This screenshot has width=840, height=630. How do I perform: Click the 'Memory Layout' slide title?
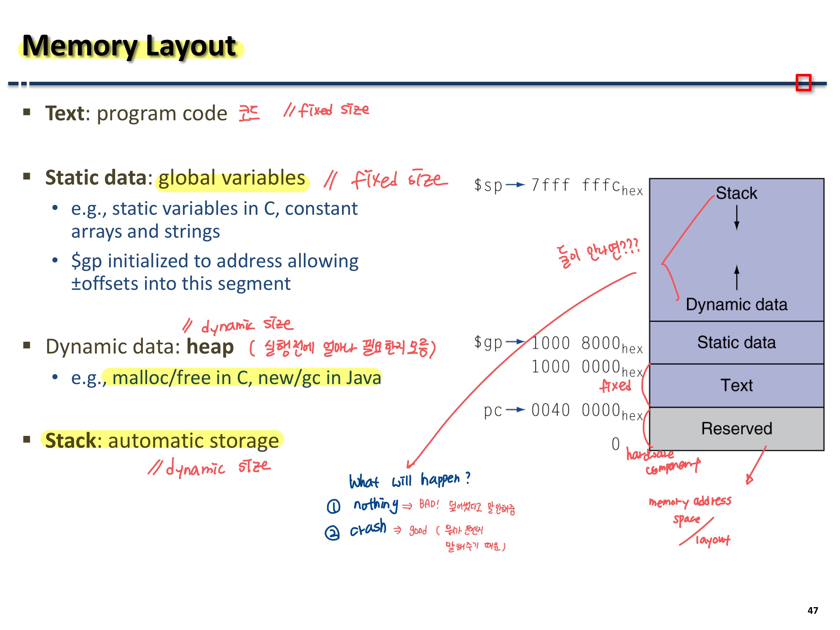129,46
